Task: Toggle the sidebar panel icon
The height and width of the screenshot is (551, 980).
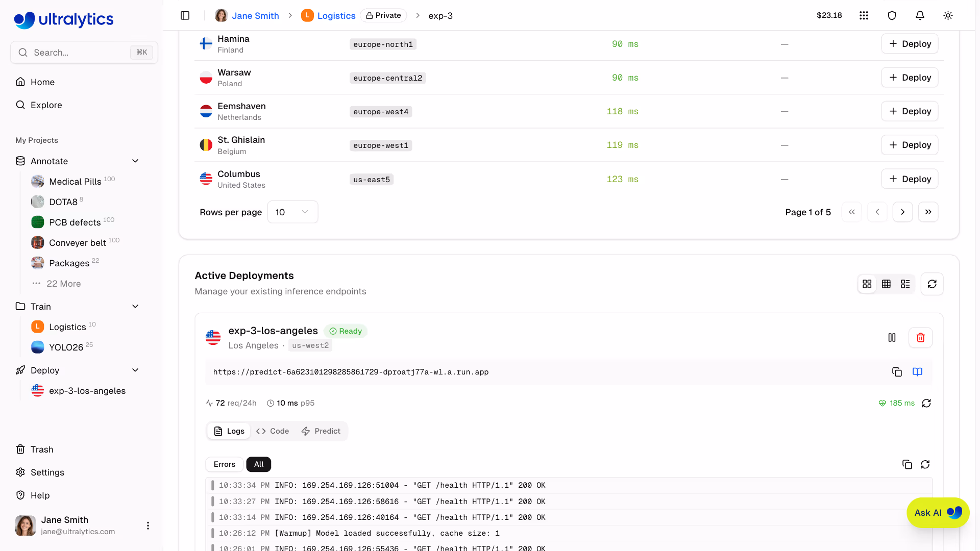Action: pos(185,15)
